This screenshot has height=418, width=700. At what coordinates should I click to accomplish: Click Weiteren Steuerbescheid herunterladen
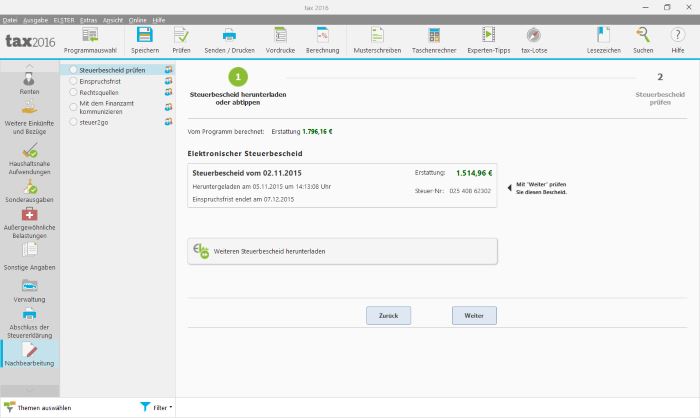(x=342, y=251)
